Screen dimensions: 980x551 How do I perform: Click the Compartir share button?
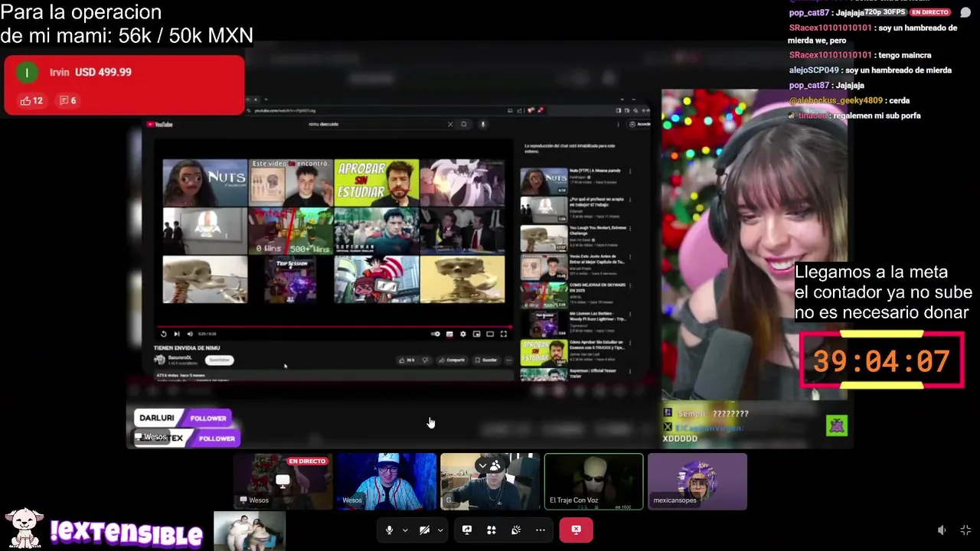pyautogui.click(x=452, y=360)
